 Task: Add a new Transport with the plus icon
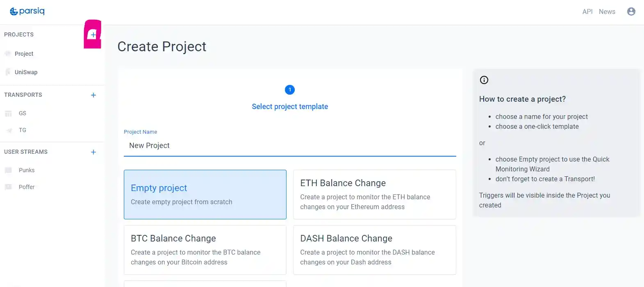tap(93, 95)
